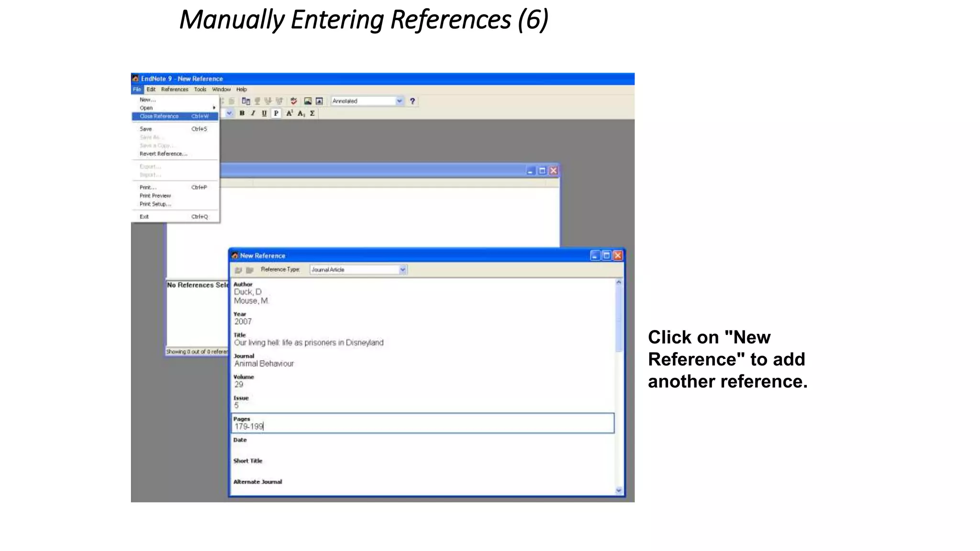Click the question mark help icon
Image resolution: width=980 pixels, height=551 pixels.
pyautogui.click(x=412, y=101)
